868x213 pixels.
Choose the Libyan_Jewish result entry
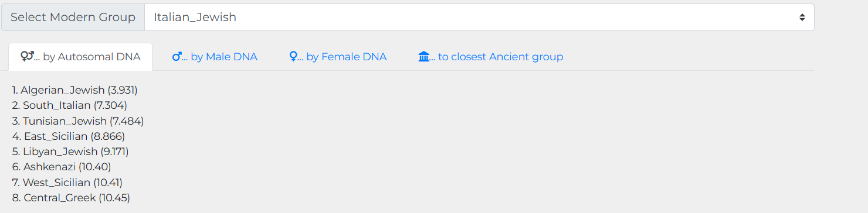coord(70,152)
